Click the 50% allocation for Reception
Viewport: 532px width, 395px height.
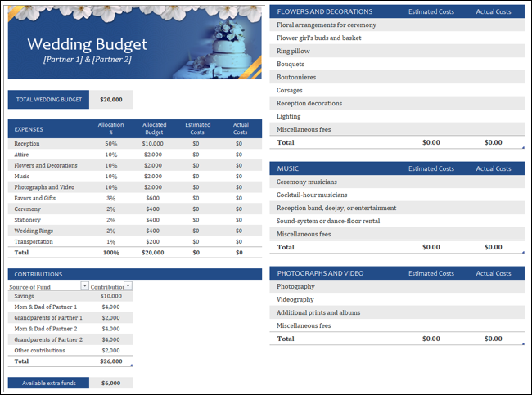coord(111,144)
